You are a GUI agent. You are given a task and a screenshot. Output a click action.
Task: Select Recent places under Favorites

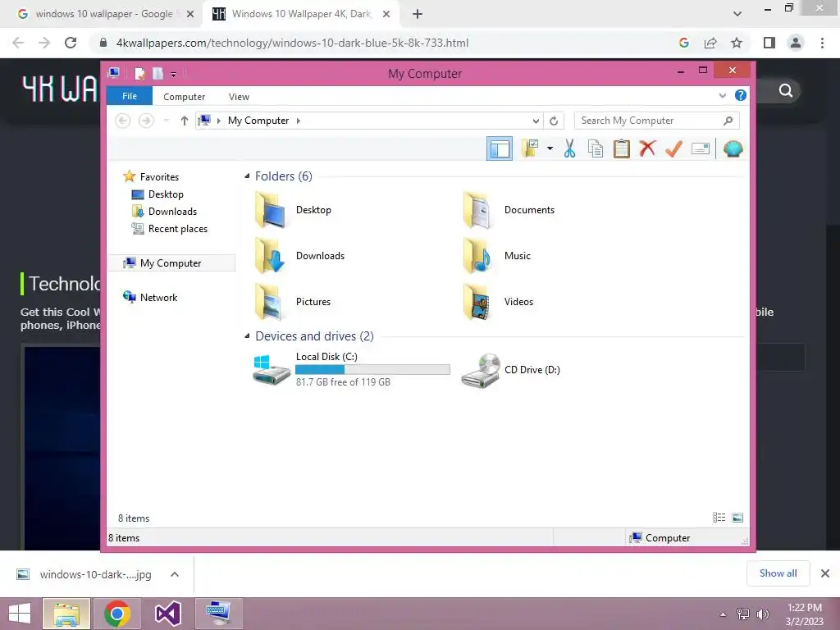177,229
